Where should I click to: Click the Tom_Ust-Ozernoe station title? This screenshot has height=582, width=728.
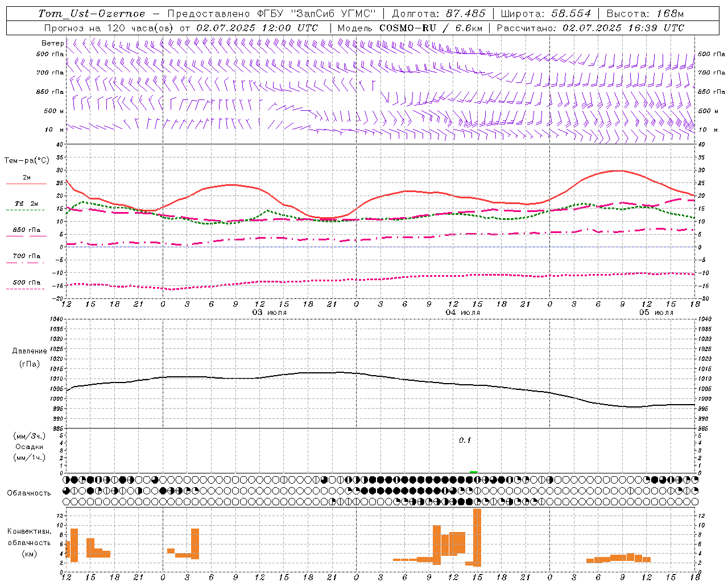click(92, 14)
